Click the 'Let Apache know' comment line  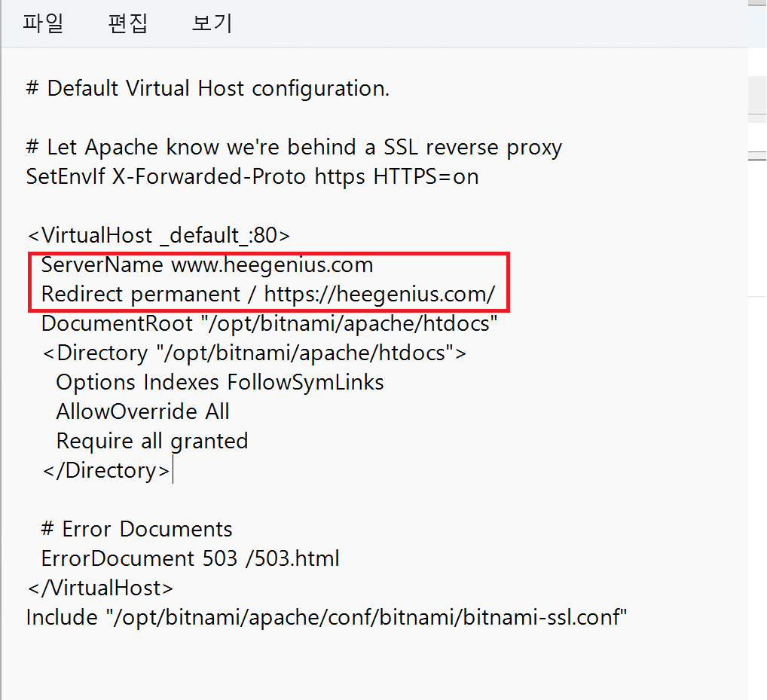tap(294, 147)
